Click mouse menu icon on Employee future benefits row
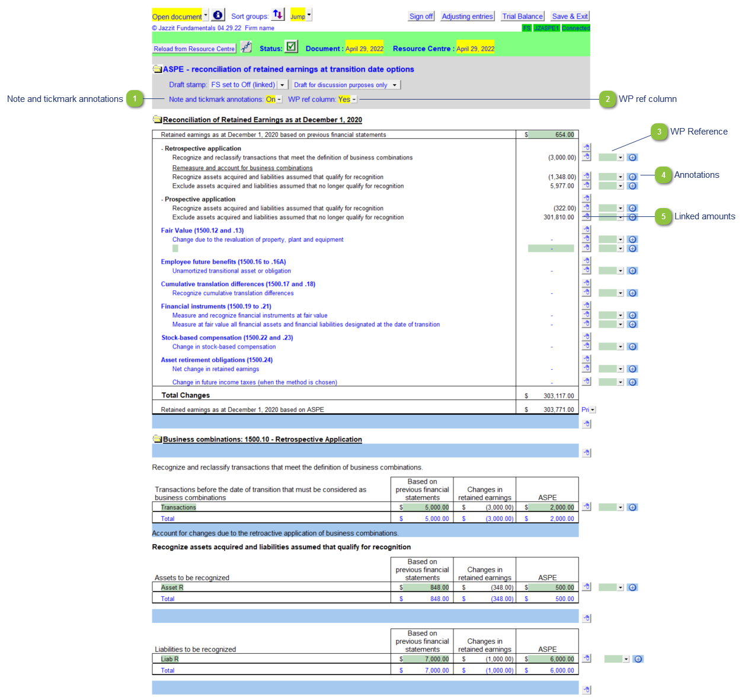Image resolution: width=745 pixels, height=700 pixels. tap(586, 261)
